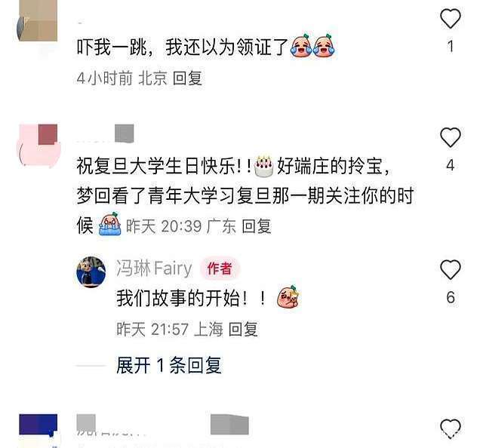Reply to the 广东 comment via 回复
483x448 pixels.
tap(257, 226)
